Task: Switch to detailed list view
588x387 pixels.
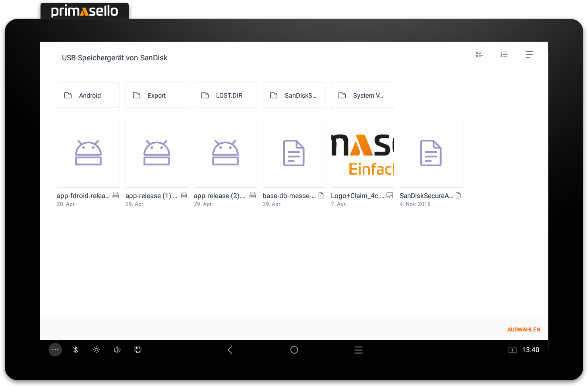Action: coord(479,54)
